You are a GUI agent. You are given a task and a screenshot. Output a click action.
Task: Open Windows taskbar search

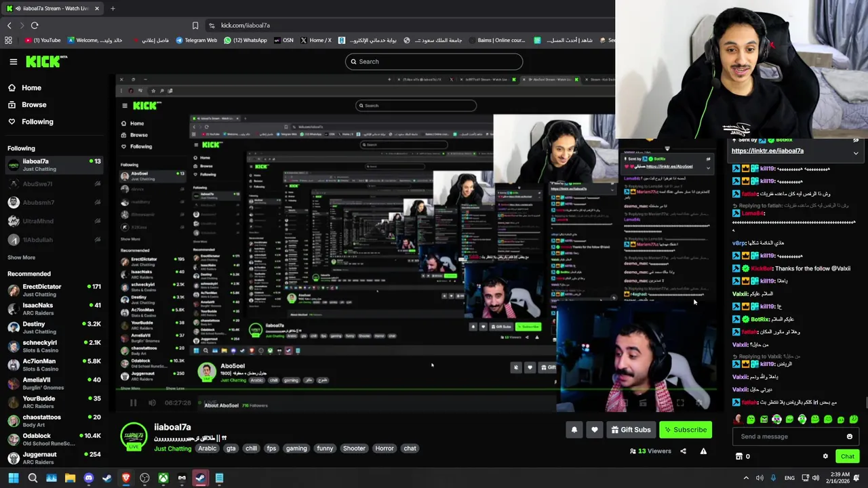33,479
